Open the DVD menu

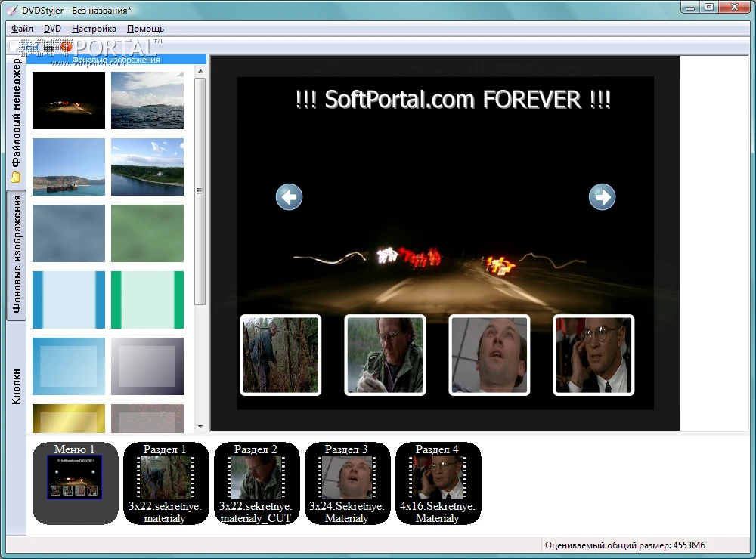pos(52,29)
